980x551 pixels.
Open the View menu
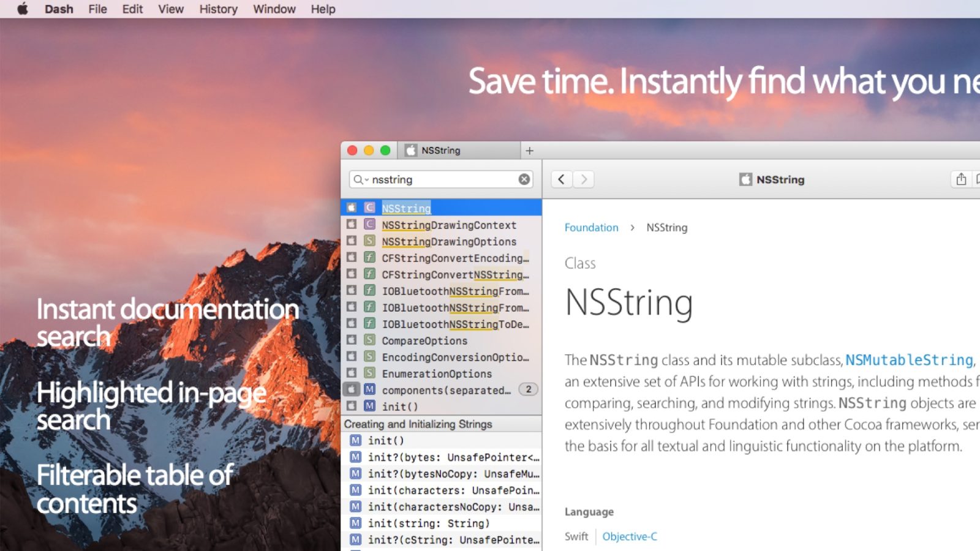(170, 9)
